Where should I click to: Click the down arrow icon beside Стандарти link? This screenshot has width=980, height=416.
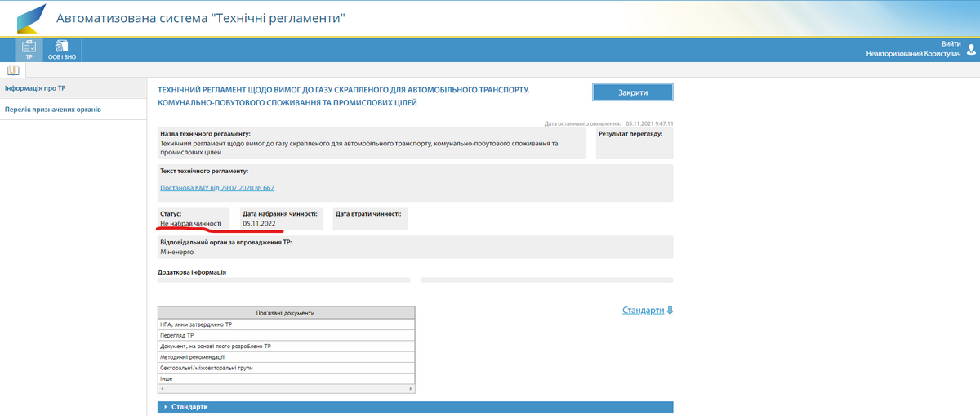pos(670,311)
